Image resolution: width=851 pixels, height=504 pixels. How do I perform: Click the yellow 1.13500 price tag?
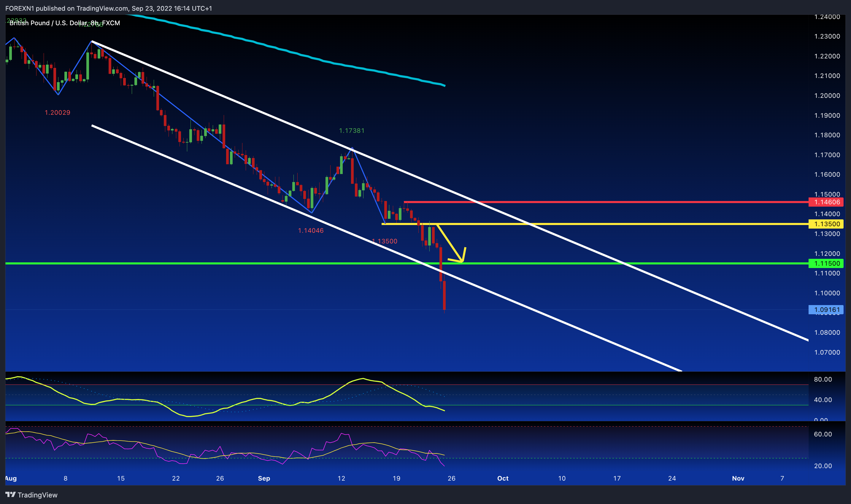tap(825, 224)
